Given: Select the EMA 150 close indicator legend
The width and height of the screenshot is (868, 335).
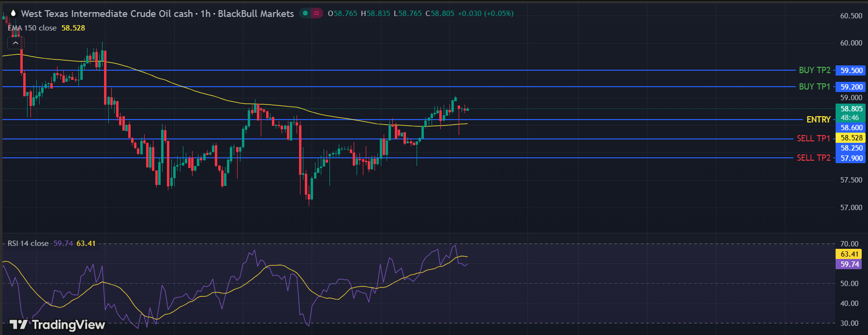Looking at the screenshot, I should [32, 28].
